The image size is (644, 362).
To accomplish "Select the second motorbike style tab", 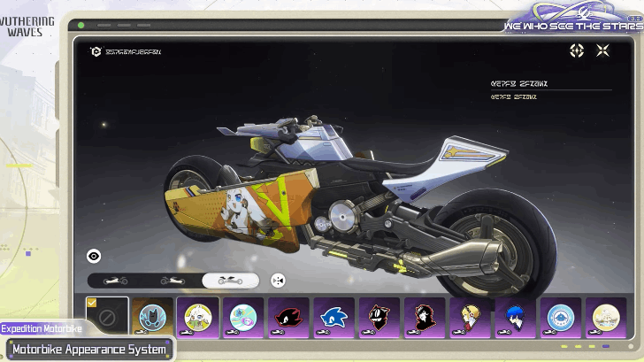I will click(x=172, y=281).
